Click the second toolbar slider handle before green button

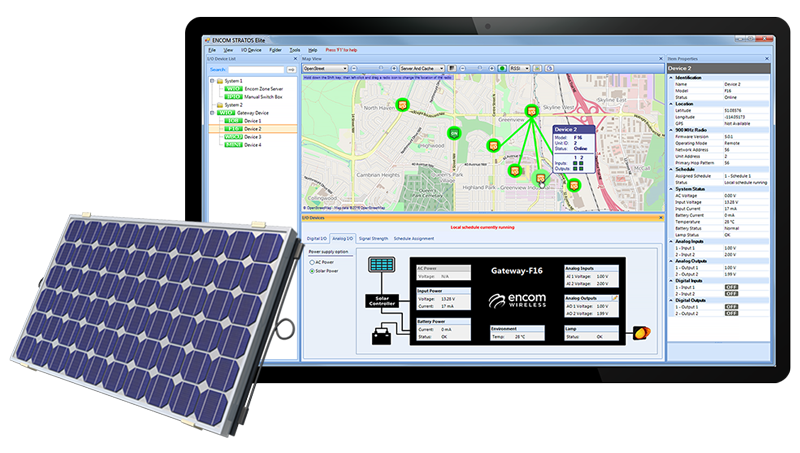pos(479,68)
